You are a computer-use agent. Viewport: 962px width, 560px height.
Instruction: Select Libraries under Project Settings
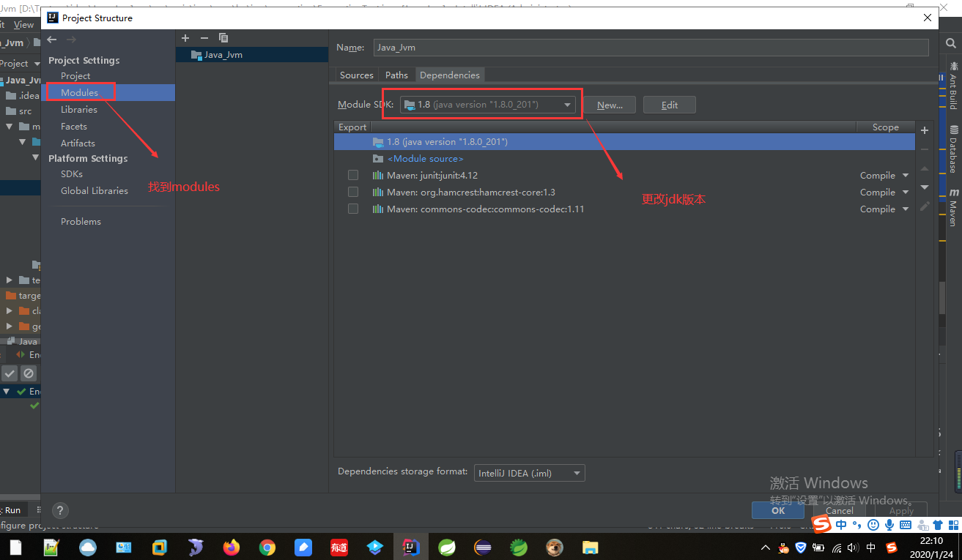(79, 110)
